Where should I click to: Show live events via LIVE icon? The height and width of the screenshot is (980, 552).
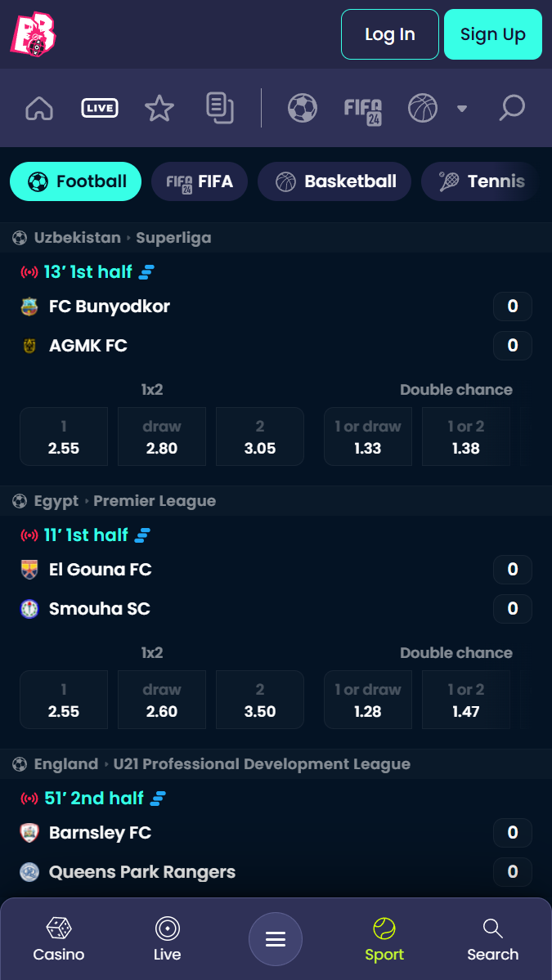100,108
